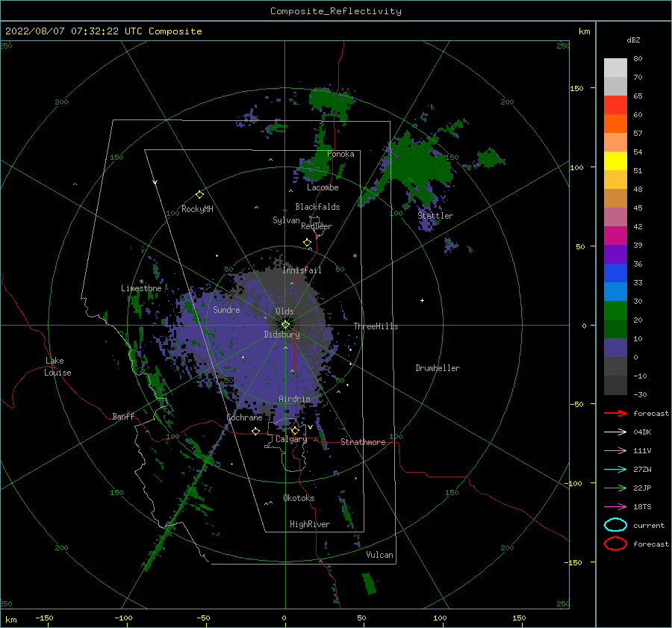Screen dimensions: 672x628
Task: Click the yellow diamond marker below Cochrane
Action: pyautogui.click(x=256, y=431)
